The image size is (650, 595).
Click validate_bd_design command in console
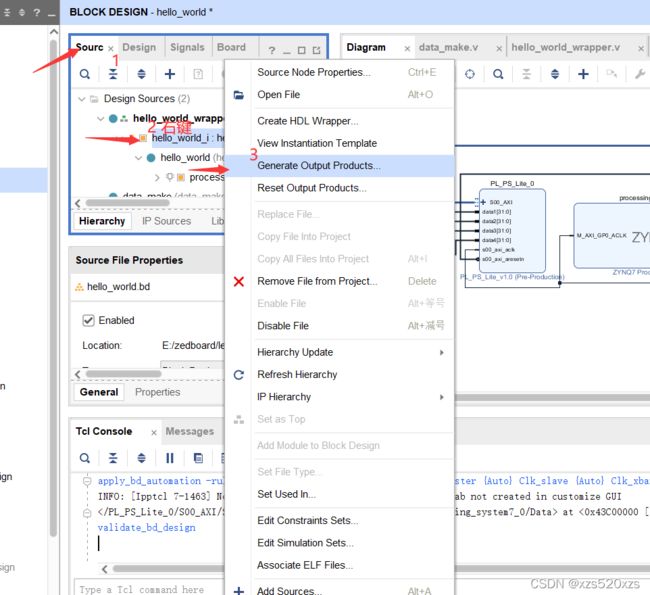click(146, 528)
